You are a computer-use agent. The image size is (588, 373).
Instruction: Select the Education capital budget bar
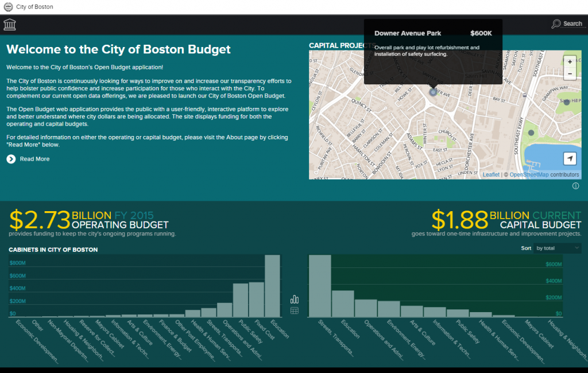coord(343,304)
